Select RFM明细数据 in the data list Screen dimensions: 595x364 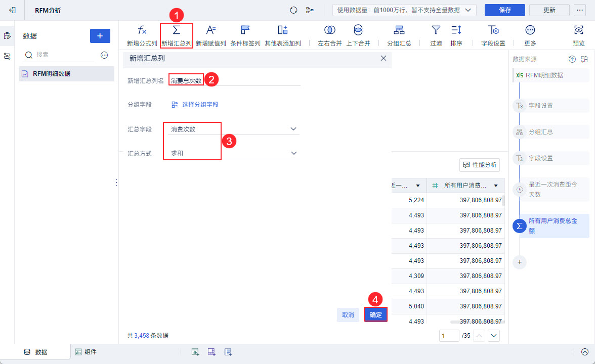click(66, 74)
